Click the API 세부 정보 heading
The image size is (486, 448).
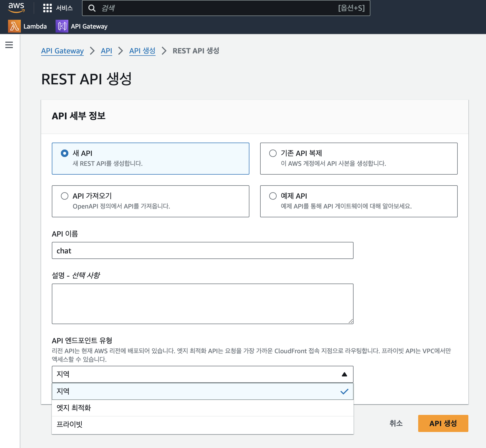(79, 116)
